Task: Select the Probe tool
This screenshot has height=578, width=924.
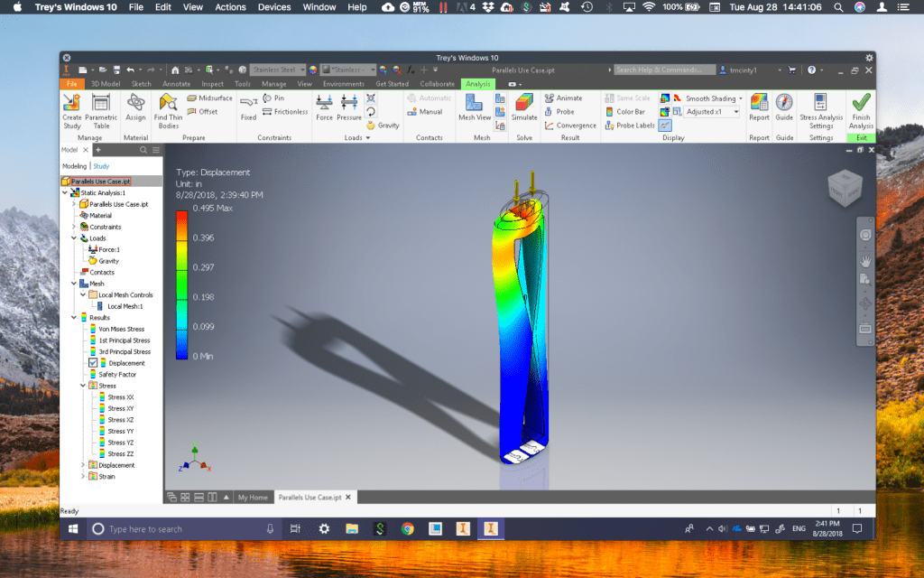Action: click(x=559, y=111)
